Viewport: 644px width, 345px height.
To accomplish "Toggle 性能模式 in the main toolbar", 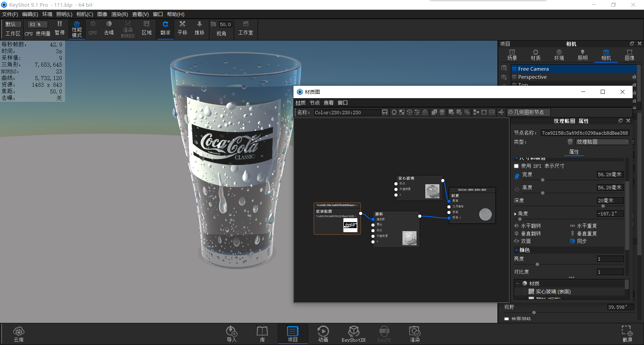I will coord(77,29).
